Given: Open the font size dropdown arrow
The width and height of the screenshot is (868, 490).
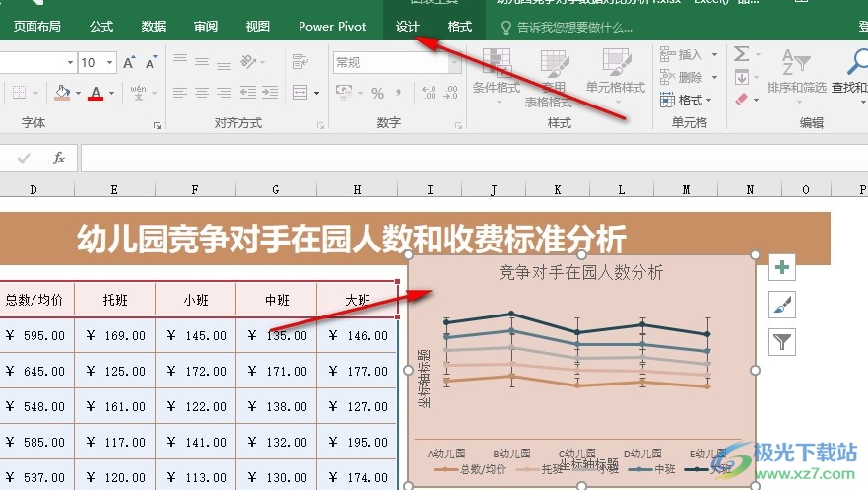Looking at the screenshot, I should (110, 62).
